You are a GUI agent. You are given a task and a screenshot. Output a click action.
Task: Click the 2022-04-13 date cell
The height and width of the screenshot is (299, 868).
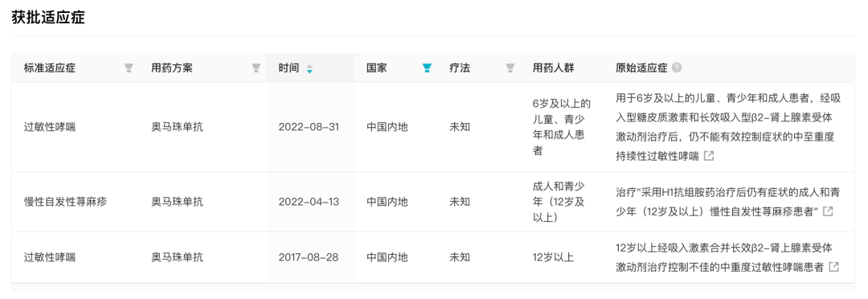[309, 202]
